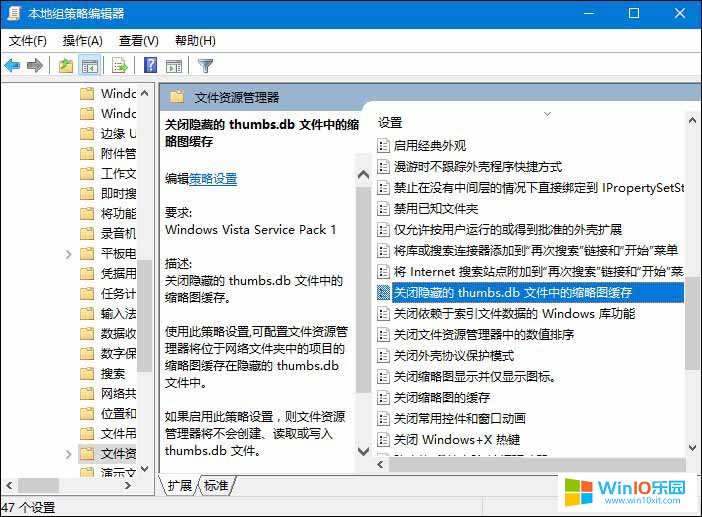Click the policy icon beside 关闭外壳协议保护模式
This screenshot has height=517, width=702.
tap(383, 355)
